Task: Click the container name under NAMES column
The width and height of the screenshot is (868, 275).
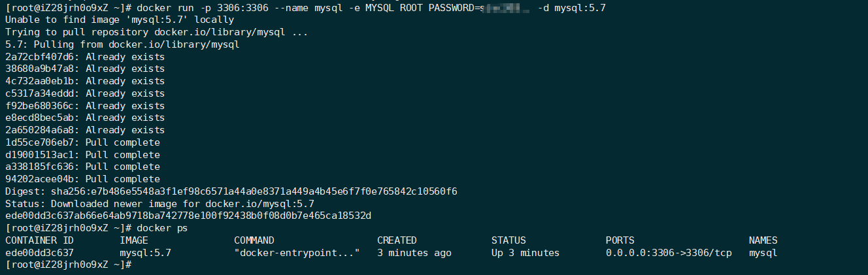Action: (x=763, y=253)
